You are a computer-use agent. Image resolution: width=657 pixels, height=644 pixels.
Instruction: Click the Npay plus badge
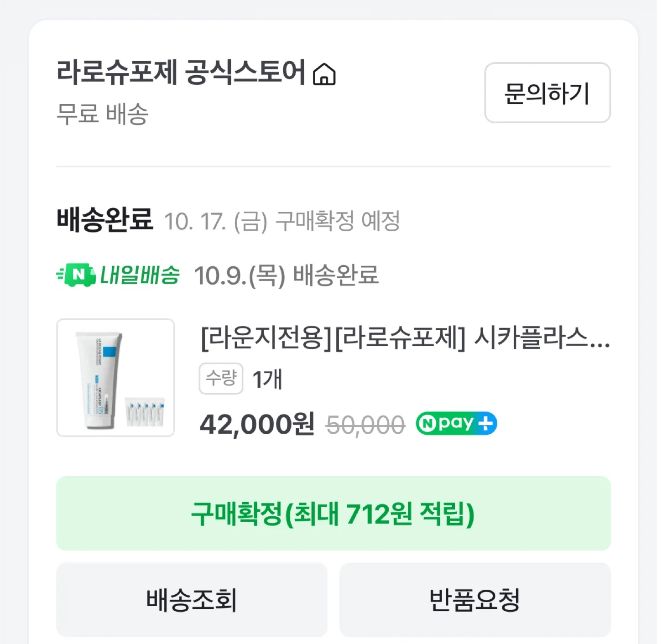click(x=456, y=424)
